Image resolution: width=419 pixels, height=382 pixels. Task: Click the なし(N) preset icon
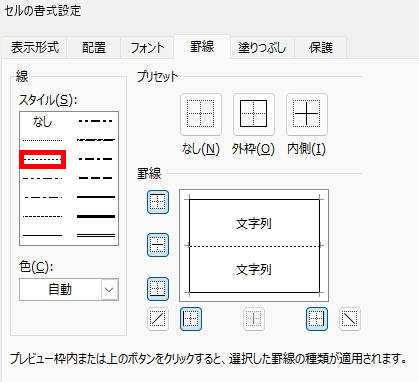pyautogui.click(x=201, y=114)
